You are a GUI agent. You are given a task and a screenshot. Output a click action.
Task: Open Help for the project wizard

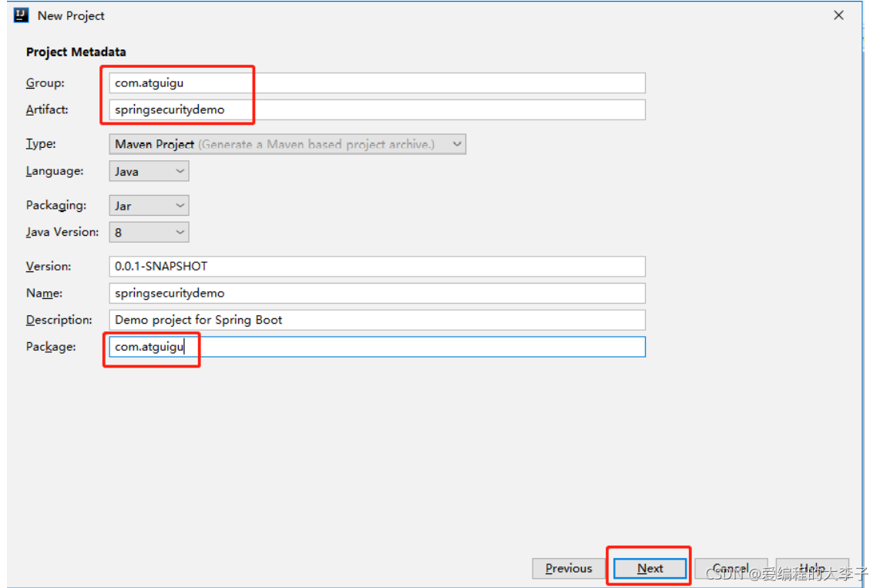(812, 569)
